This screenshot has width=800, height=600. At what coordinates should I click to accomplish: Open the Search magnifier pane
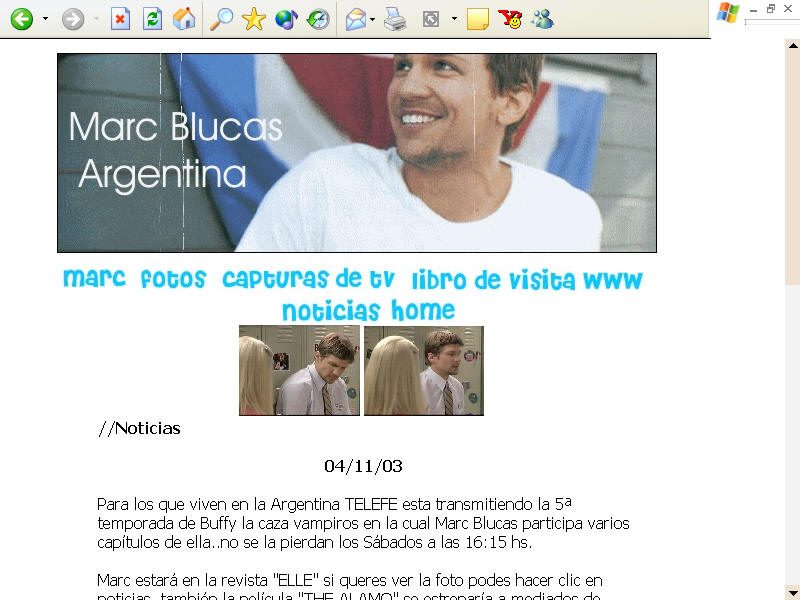click(x=222, y=19)
